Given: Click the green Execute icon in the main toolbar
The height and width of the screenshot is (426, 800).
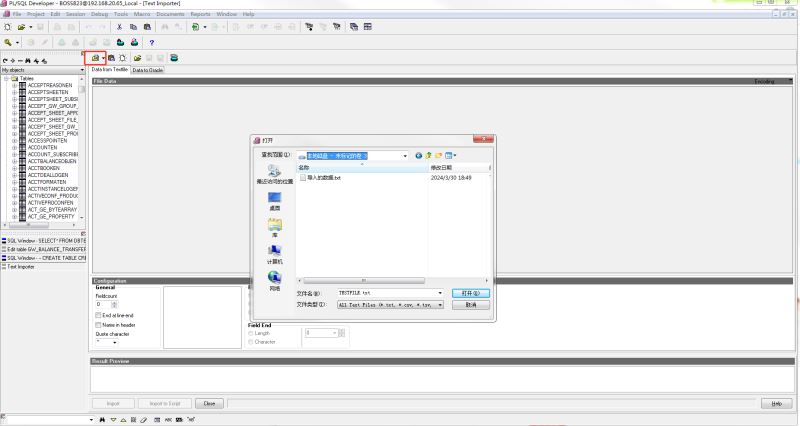Looking at the screenshot, I should coord(195,27).
